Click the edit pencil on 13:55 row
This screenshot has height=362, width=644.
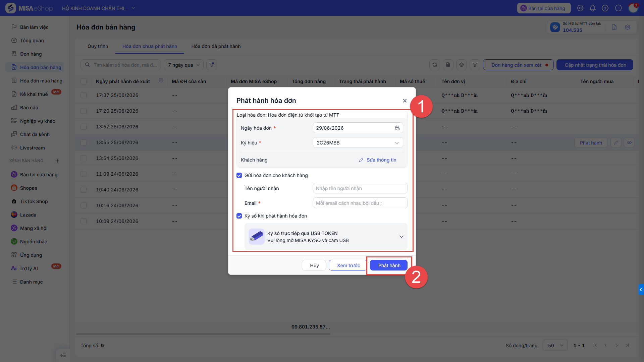[616, 142]
